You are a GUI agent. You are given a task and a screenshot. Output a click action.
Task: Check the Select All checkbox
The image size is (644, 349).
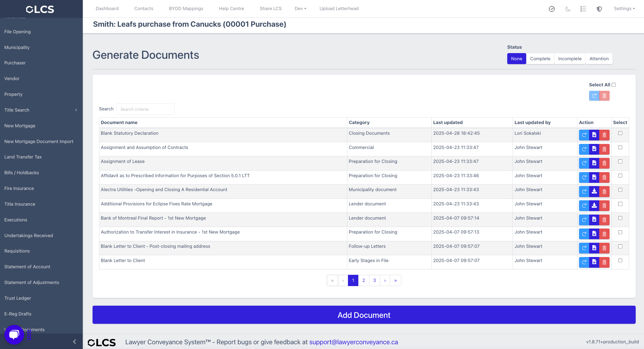[x=614, y=85]
